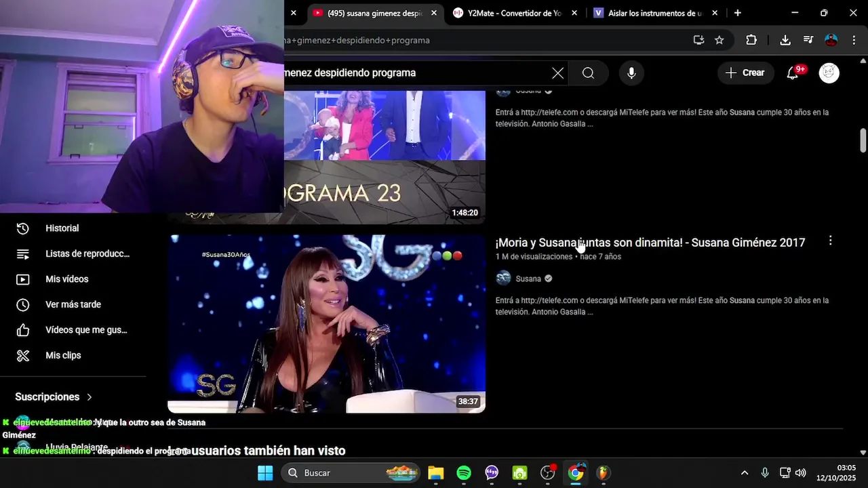Open the Programa 23 video thumbnail

384,157
